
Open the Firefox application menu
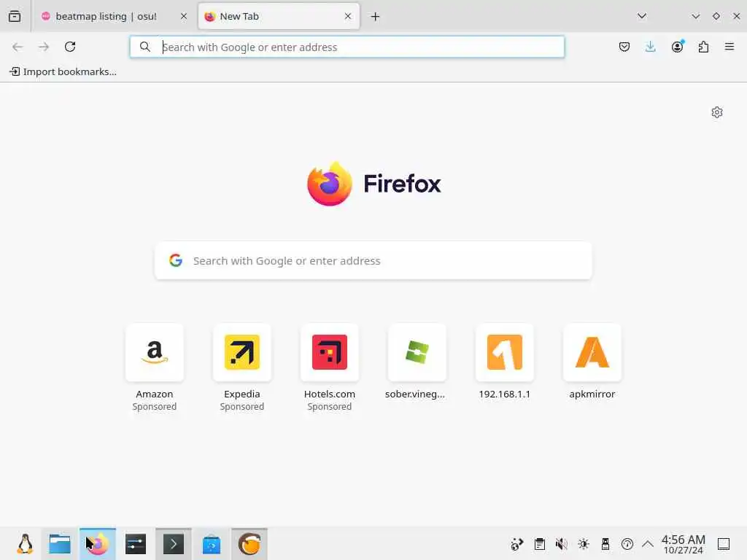pyautogui.click(x=729, y=47)
